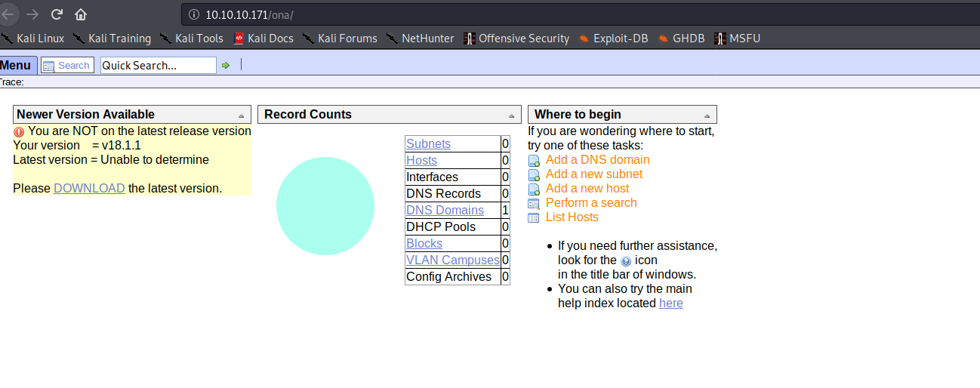Viewport: 980px width, 388px height.
Task: Click the cyan record counts pie chart
Action: pos(325,206)
